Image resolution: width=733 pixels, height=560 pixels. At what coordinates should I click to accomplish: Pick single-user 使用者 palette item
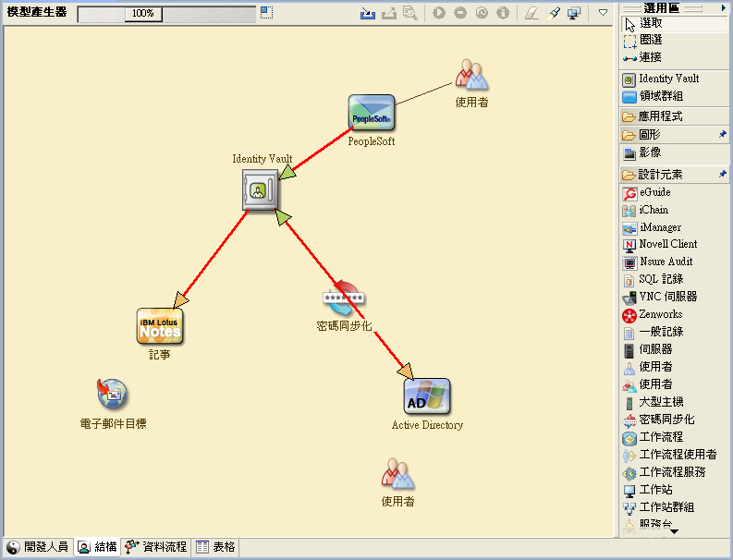676,367
